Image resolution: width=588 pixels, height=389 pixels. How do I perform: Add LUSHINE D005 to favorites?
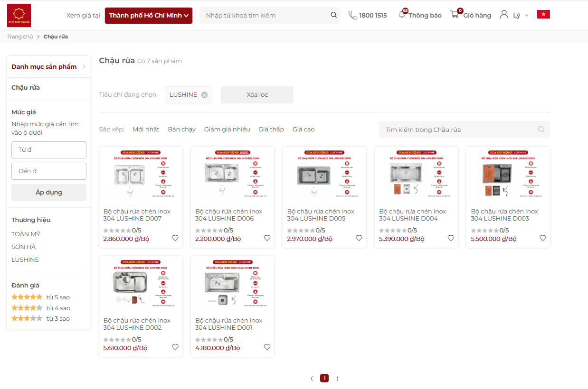[x=359, y=238]
